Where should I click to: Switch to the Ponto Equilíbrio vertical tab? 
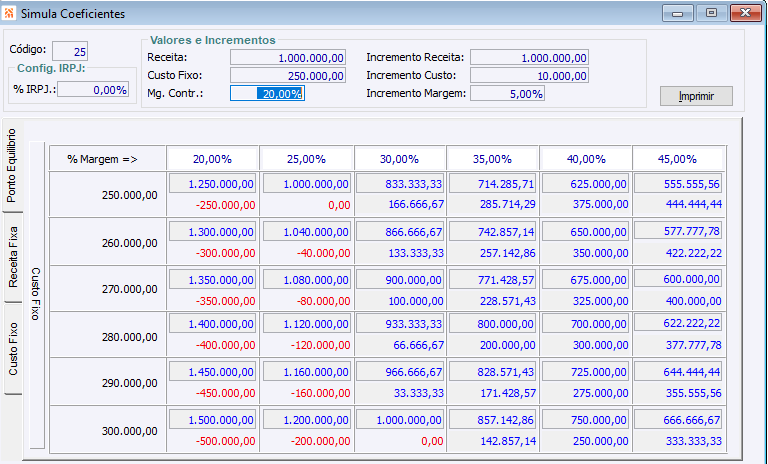point(12,166)
